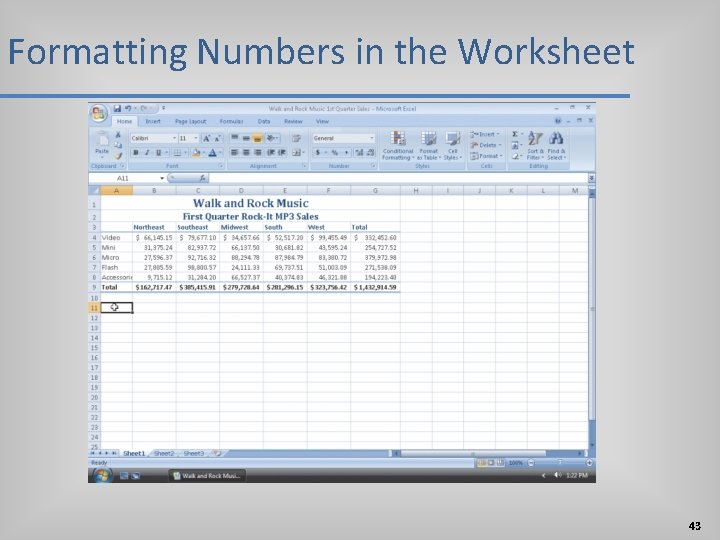This screenshot has width=720, height=540.
Task: Switch to the Page Layout tab
Action: (x=191, y=121)
